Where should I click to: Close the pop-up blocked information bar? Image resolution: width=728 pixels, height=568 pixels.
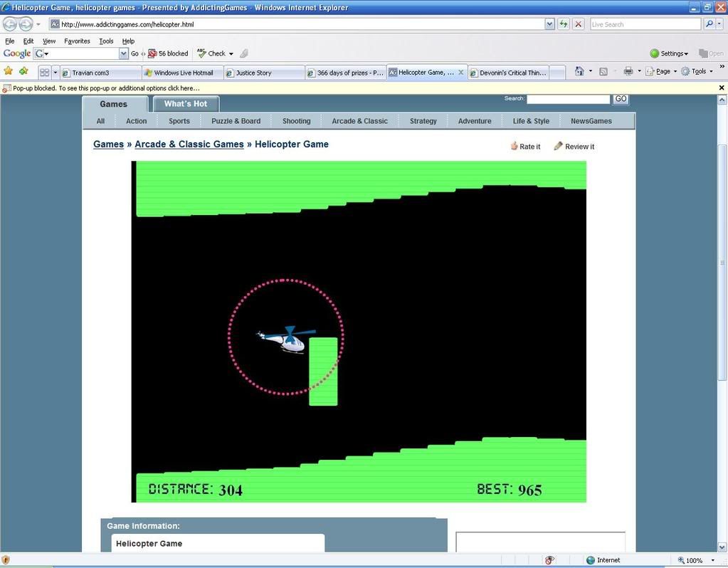721,88
